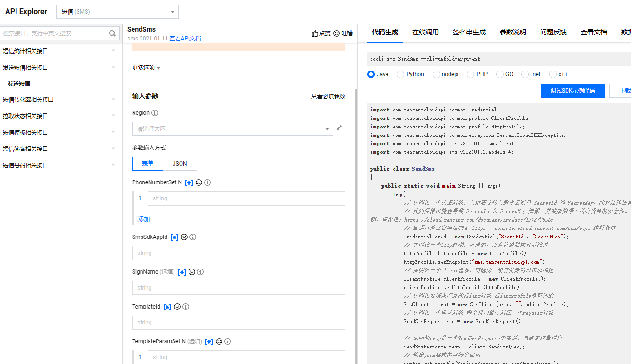The height and width of the screenshot is (364, 631).
Task: Click the 调试SDK示例代码 button
Action: (573, 91)
